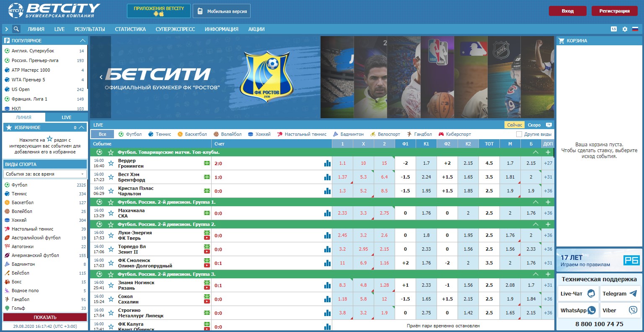Select odds 1.1 for Вердер win
Image resolution: width=644 pixels, height=332 pixels.
point(342,163)
